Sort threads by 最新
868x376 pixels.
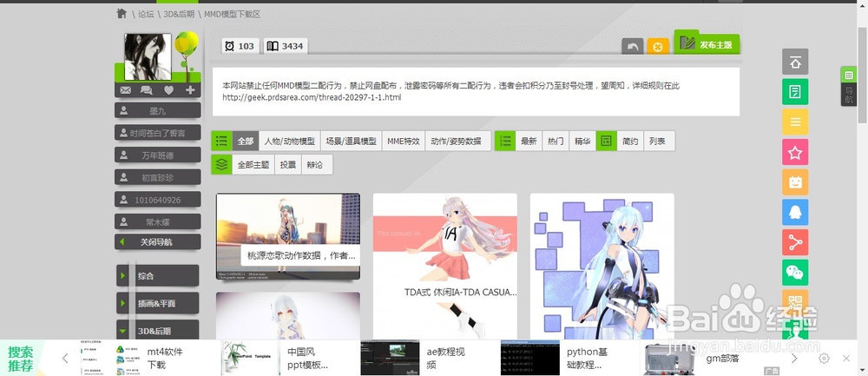click(x=529, y=142)
